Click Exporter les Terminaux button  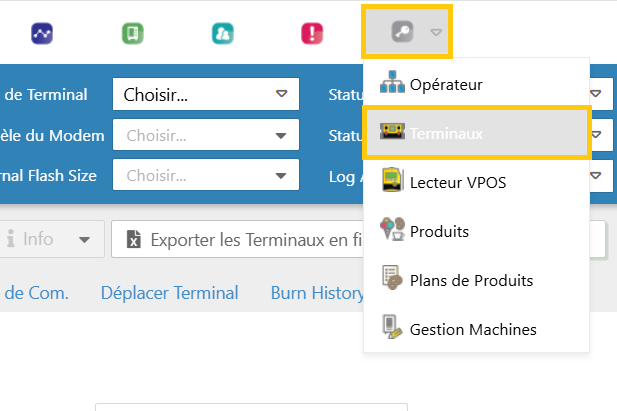(x=238, y=239)
